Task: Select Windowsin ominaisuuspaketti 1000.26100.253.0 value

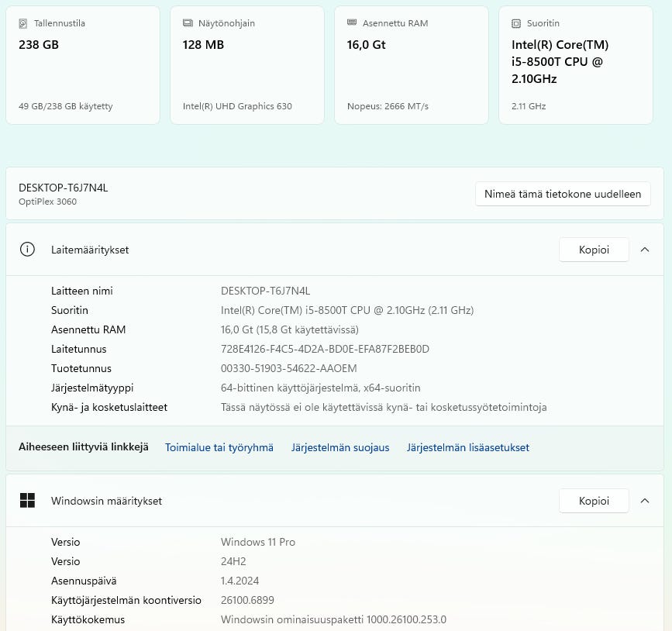Action: click(x=333, y=619)
